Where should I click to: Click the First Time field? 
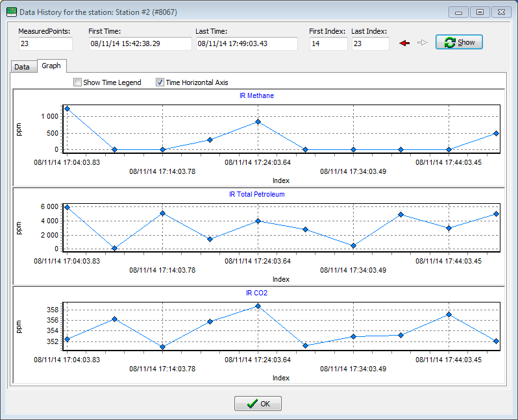point(140,43)
